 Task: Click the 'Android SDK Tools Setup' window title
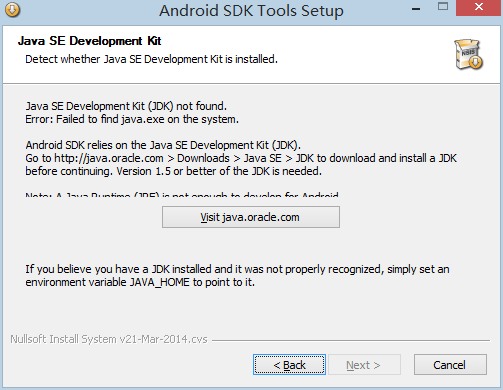coord(251,10)
